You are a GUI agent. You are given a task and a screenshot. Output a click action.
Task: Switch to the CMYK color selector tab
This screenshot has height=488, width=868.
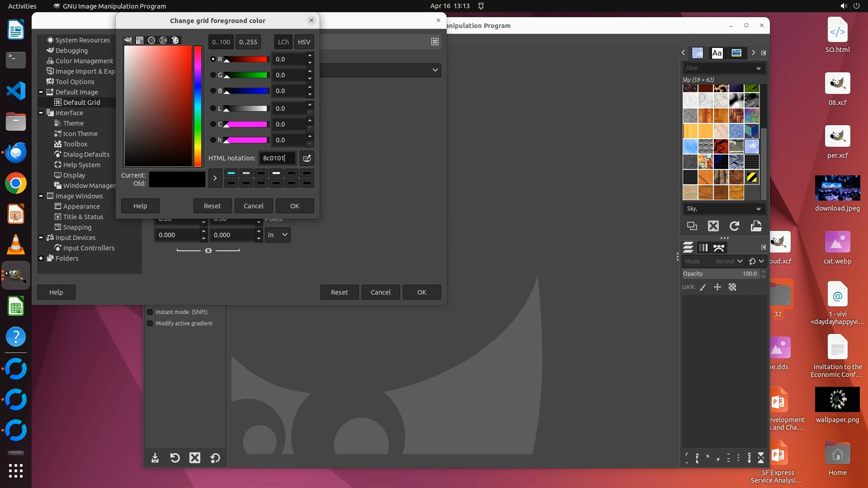pyautogui.click(x=140, y=40)
